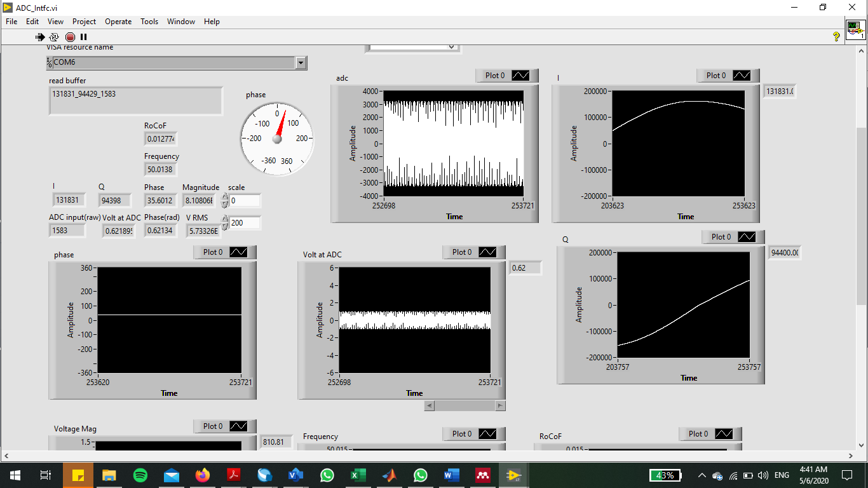Click I graph Plot 0 legend icon

[x=742, y=75]
